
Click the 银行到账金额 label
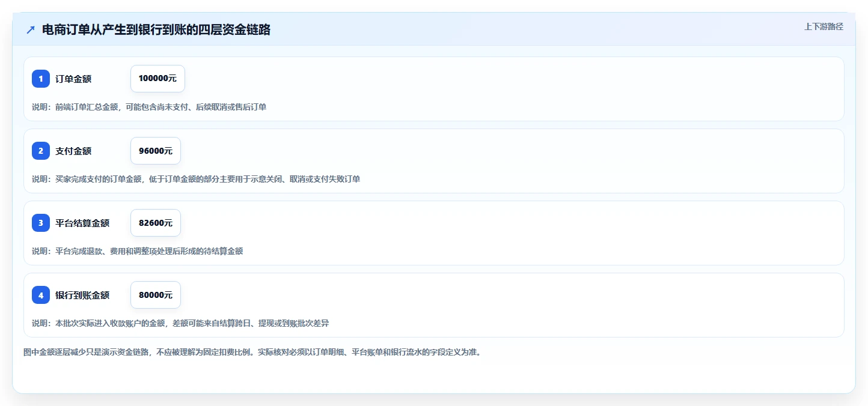pos(82,295)
